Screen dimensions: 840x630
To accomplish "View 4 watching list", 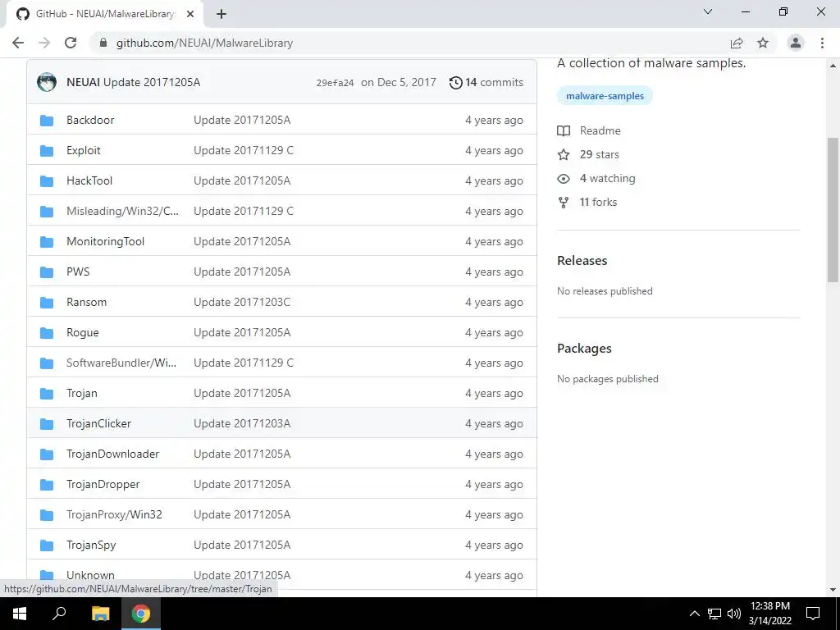I will tap(607, 178).
